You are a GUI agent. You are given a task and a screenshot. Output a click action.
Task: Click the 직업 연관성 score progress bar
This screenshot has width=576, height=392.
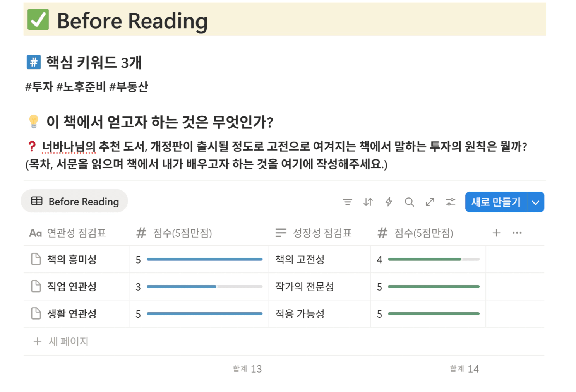(204, 287)
